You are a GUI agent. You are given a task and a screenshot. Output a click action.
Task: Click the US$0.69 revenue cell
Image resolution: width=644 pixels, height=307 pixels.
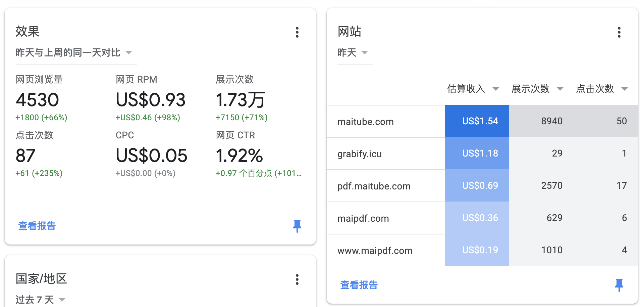coord(477,185)
